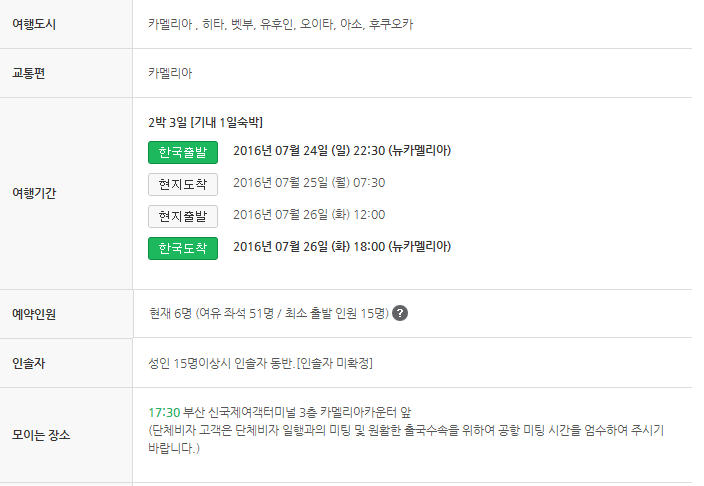Image resolution: width=704 pixels, height=486 pixels.
Task: Click the green 17:30 meeting time
Action: tap(164, 412)
